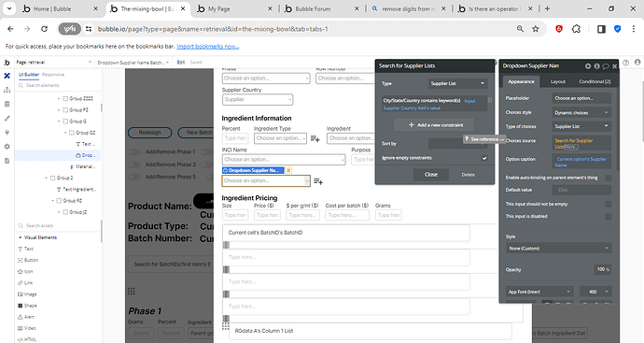Toggle Ignore empty constraints checkbox
Screen dimensions: 644x343
click(484, 158)
